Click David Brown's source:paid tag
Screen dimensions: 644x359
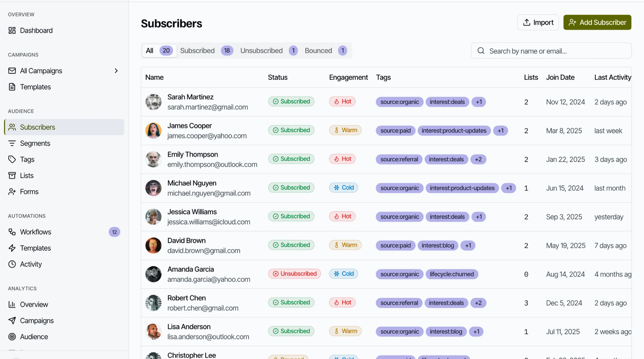(x=396, y=246)
